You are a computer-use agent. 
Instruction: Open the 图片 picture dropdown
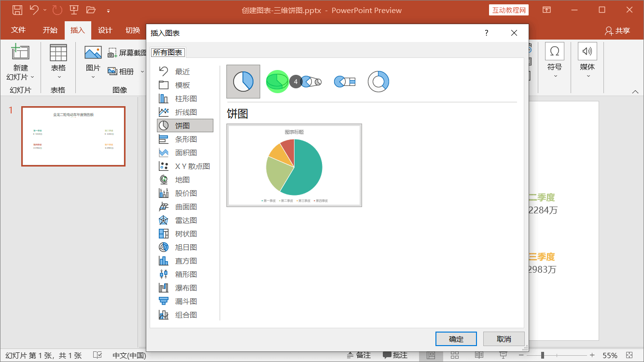(x=93, y=62)
